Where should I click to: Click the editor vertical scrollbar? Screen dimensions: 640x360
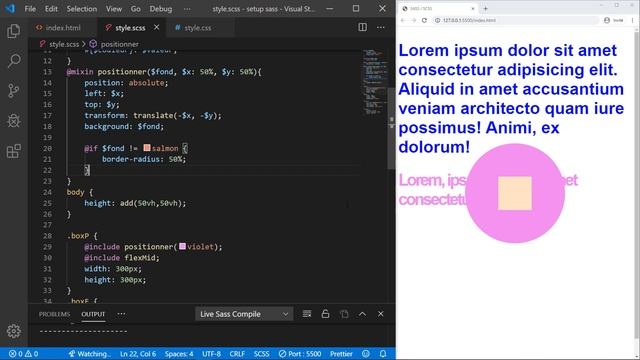tap(391, 128)
